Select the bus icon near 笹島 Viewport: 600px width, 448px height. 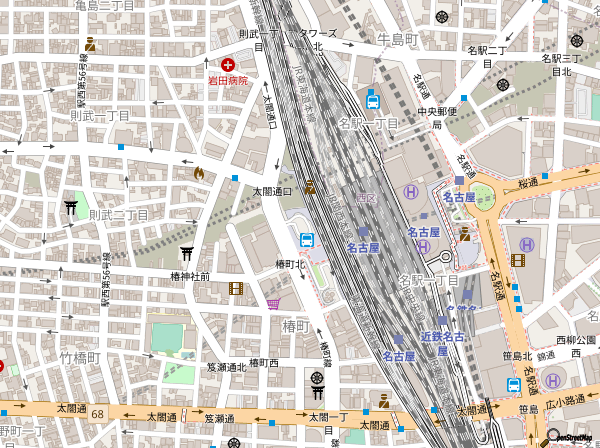513,385
